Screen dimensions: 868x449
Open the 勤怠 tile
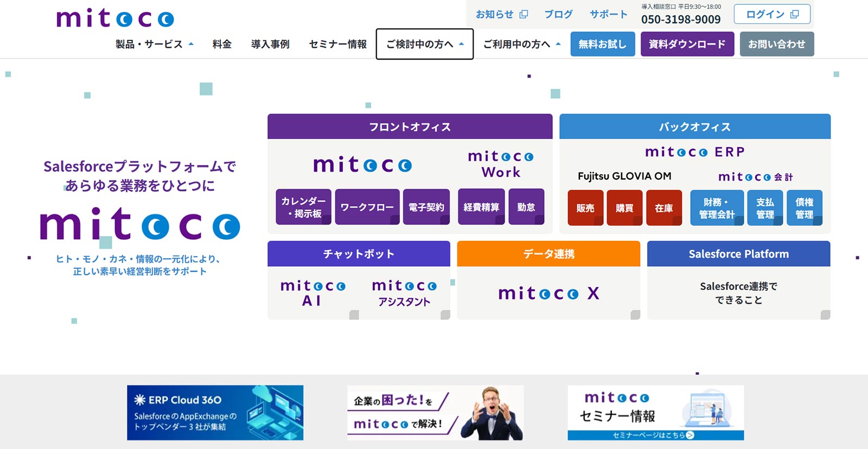point(526,207)
